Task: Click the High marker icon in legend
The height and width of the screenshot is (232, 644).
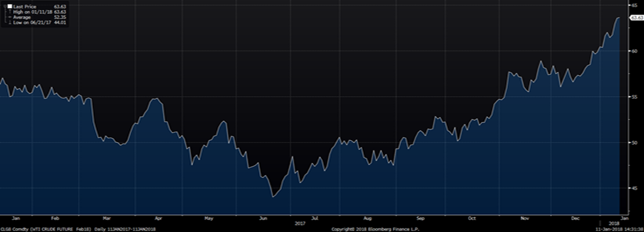Action: click(9, 12)
